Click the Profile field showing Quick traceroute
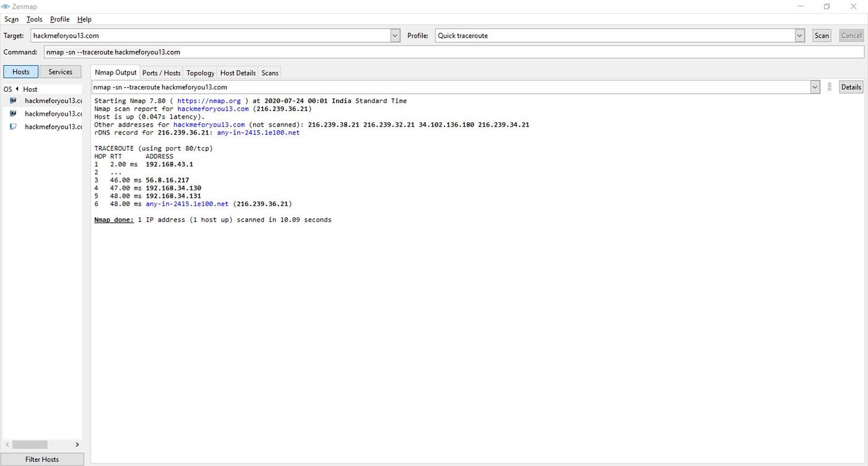This screenshot has width=868, height=466. [615, 35]
